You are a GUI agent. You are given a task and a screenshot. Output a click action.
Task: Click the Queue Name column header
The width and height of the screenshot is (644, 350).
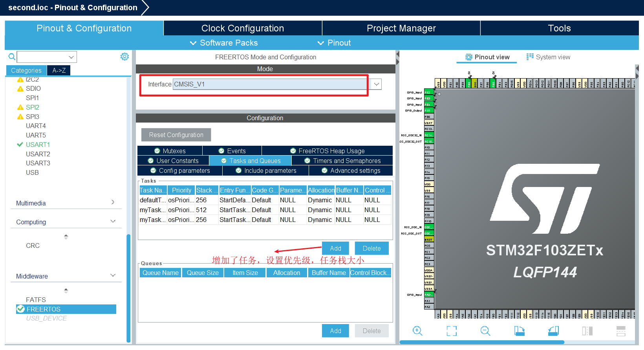click(160, 273)
